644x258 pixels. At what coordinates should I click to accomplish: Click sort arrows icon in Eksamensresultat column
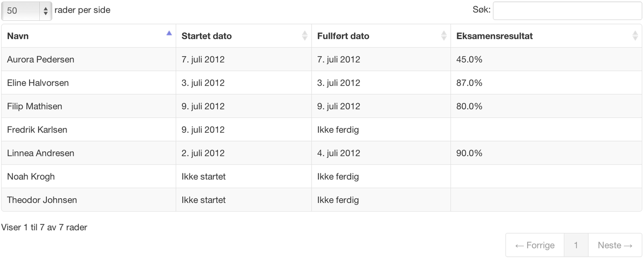click(635, 36)
